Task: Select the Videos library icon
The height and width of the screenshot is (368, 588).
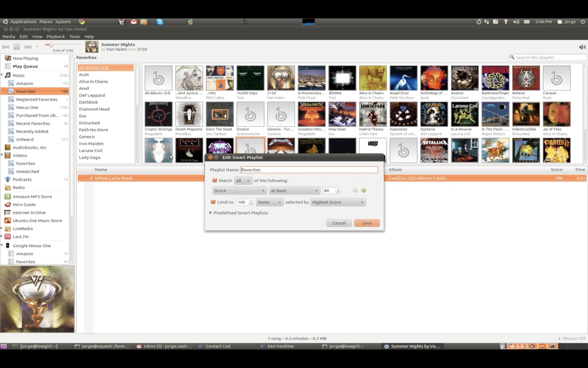Action: pos(8,155)
